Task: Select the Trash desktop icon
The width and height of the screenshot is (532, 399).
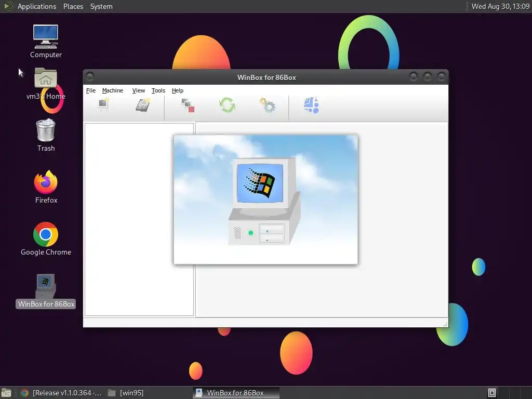Action: click(46, 135)
